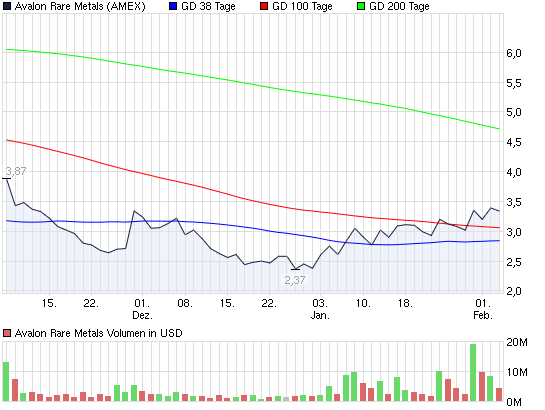
Task: Click the 3,87 high price marker label
Action: [x=16, y=171]
